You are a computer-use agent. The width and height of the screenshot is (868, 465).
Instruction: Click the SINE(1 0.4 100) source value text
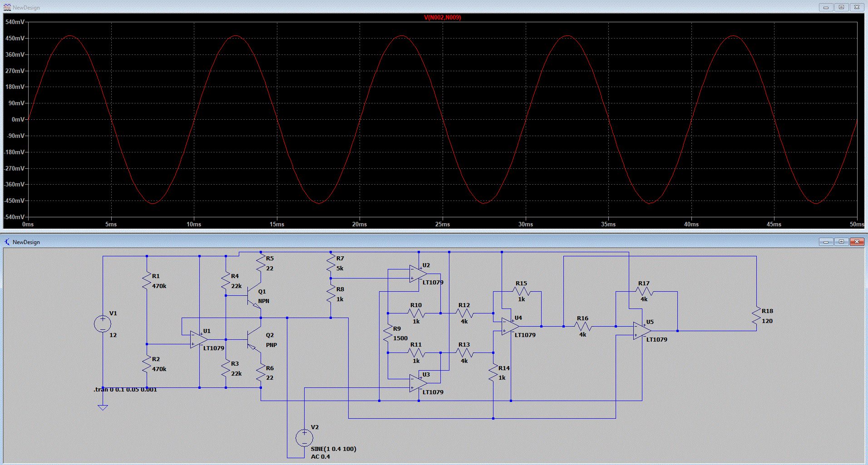[x=333, y=449]
